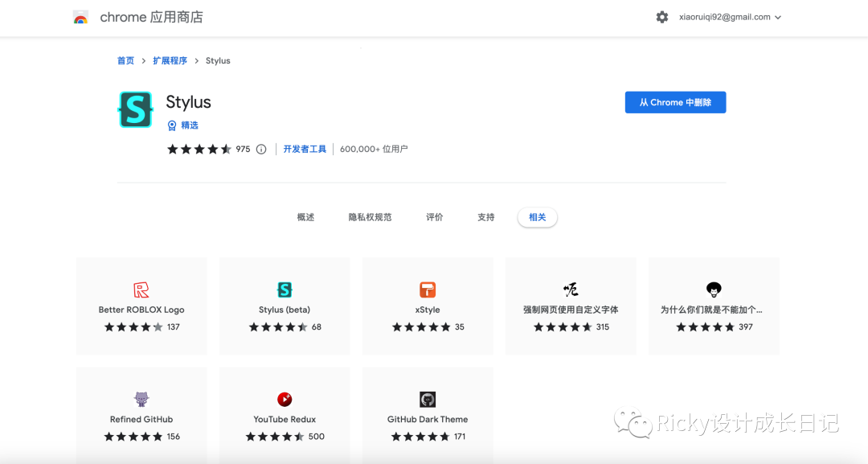Click the Stylus breadcrumb text
This screenshot has width=868, height=464.
click(x=218, y=61)
